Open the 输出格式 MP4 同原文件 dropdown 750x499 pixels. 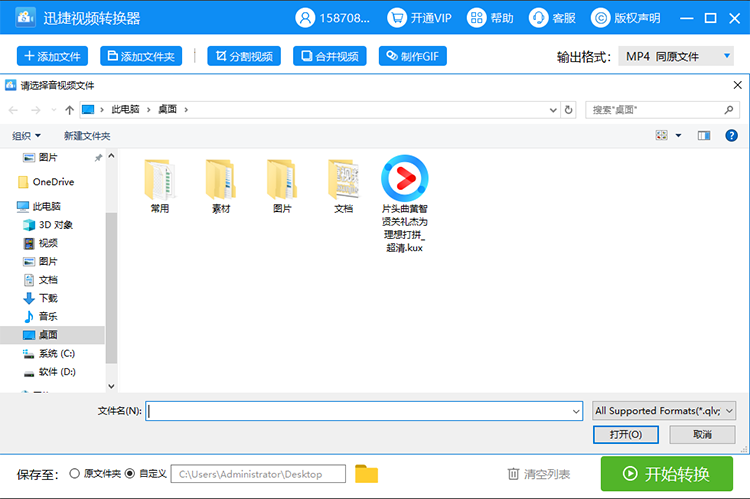click(x=676, y=56)
